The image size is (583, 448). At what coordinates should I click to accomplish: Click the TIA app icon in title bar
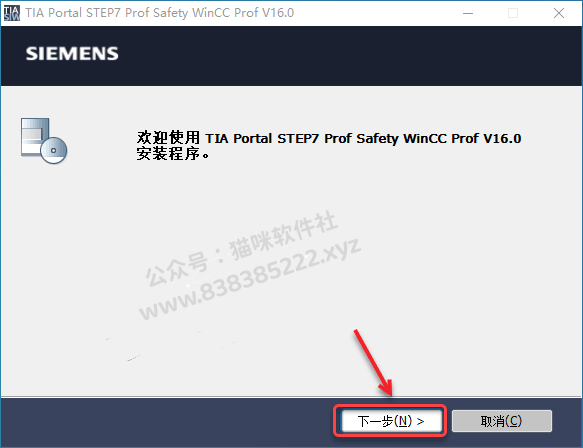click(x=12, y=13)
